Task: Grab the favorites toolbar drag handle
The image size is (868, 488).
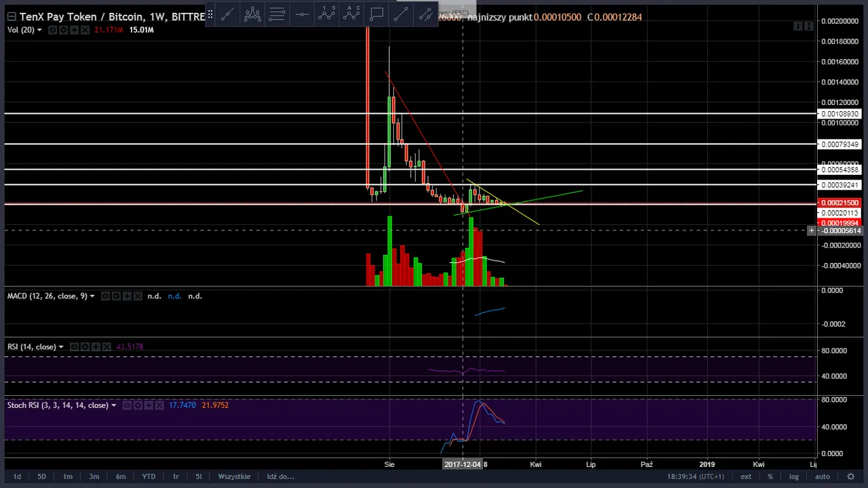Action: tap(210, 14)
